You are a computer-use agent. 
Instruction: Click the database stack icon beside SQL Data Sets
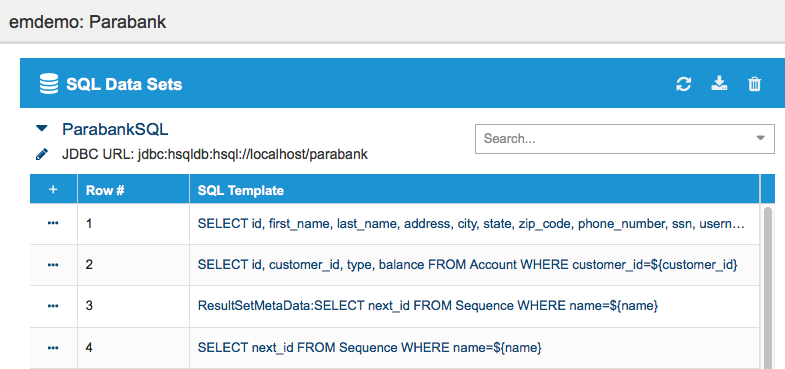(49, 84)
